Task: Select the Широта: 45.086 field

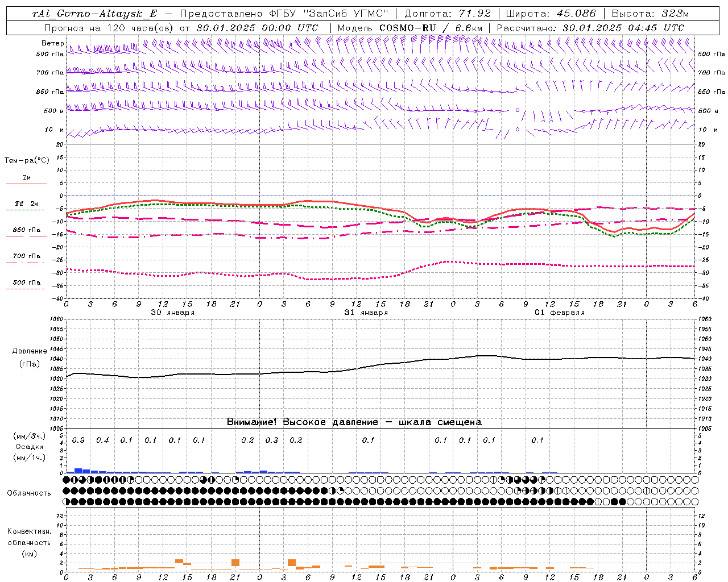Action: tap(551, 14)
